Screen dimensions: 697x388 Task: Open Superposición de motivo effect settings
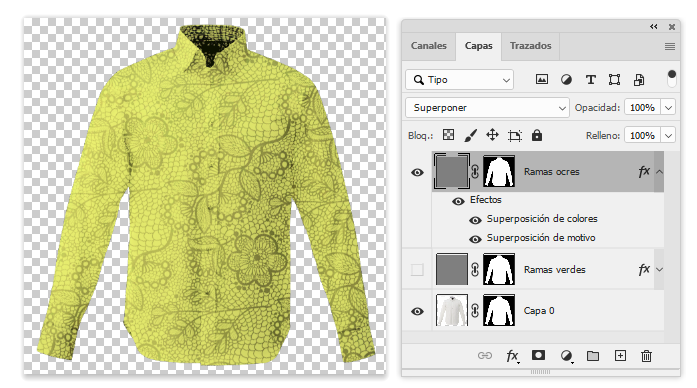tap(541, 238)
